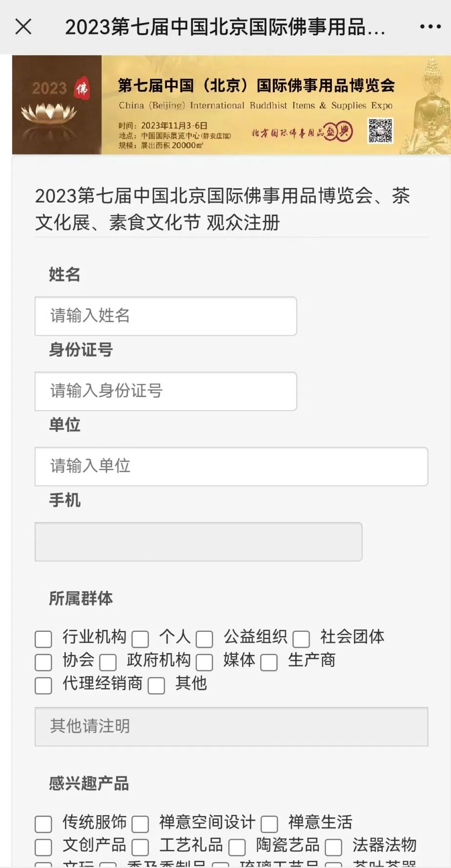Enable the 公益组织 option
The image size is (451, 868).
[205, 639]
